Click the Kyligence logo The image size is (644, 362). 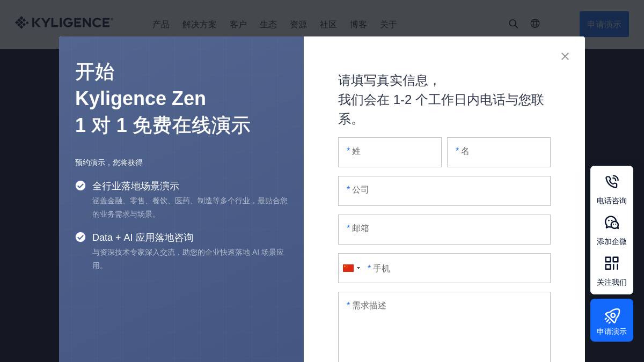[x=64, y=23]
